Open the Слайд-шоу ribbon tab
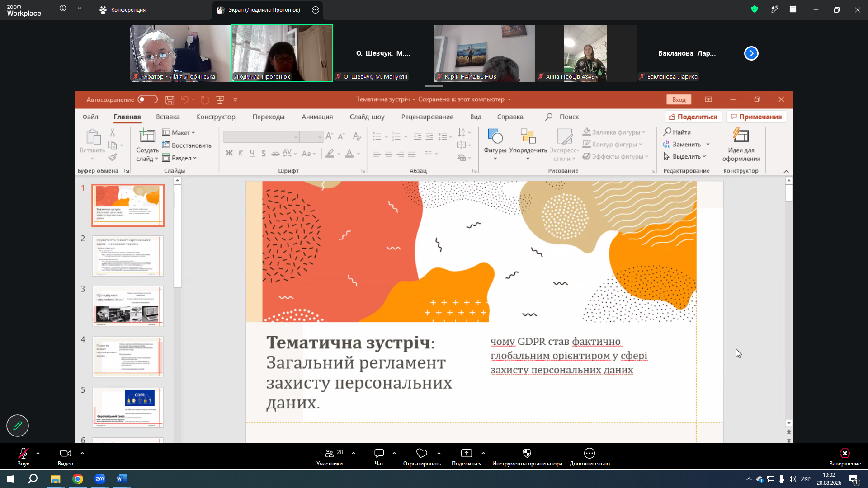Screen dimensions: 868x488 pos(367,117)
